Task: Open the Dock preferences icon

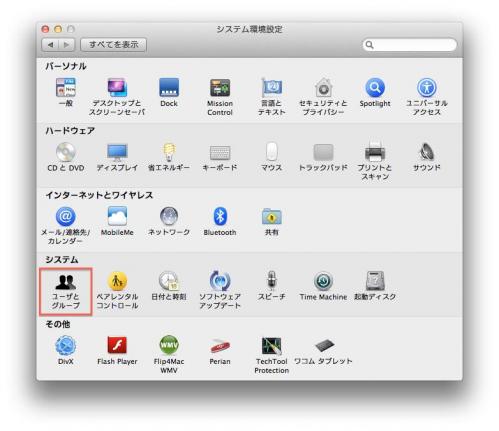Action: [169, 93]
